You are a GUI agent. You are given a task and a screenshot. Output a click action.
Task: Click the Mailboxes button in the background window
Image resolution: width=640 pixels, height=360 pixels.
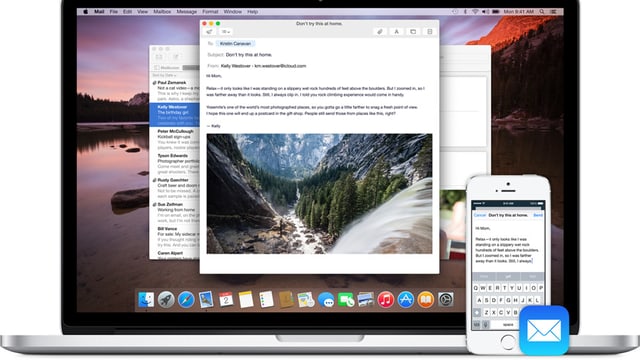tap(167, 67)
